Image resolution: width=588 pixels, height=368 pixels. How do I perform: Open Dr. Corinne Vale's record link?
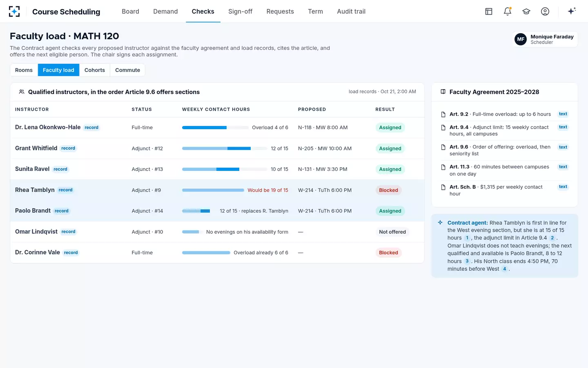71,253
